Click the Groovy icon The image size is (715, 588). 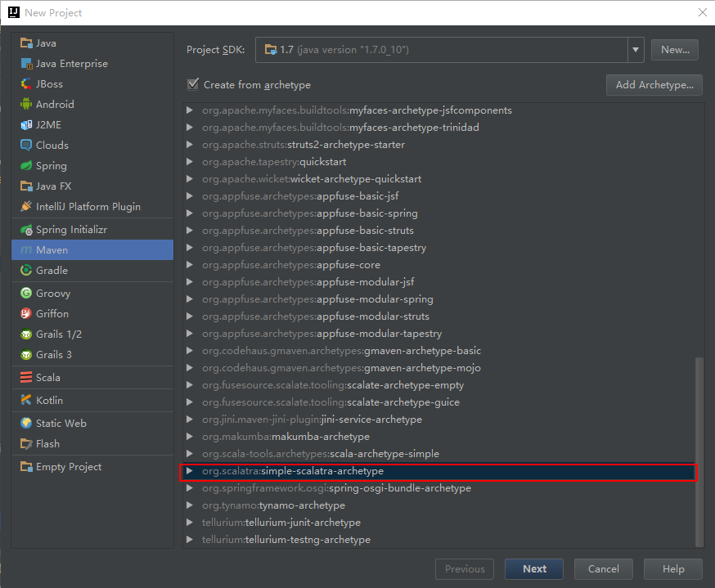[26, 293]
